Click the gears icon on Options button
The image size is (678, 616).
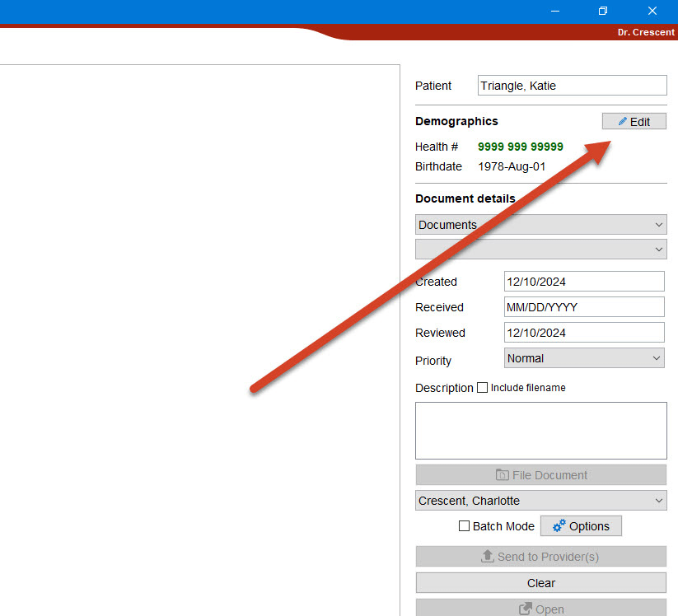pyautogui.click(x=559, y=526)
